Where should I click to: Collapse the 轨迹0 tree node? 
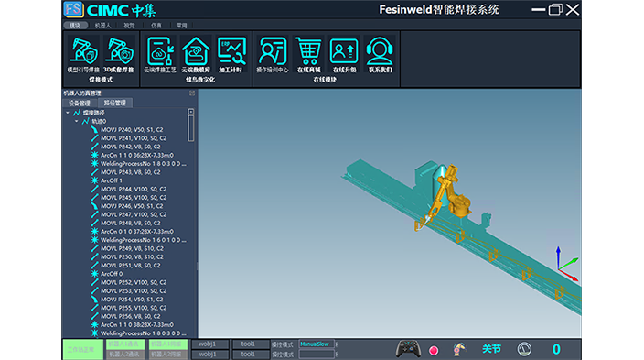coord(77,121)
